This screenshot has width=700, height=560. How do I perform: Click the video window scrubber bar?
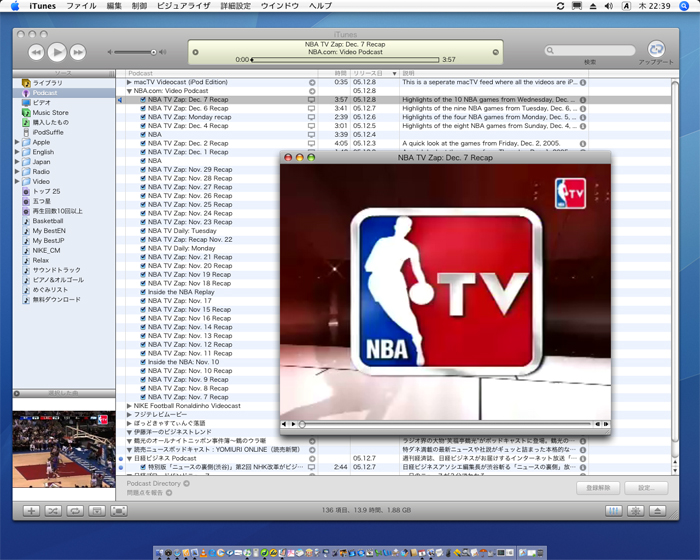point(446,424)
